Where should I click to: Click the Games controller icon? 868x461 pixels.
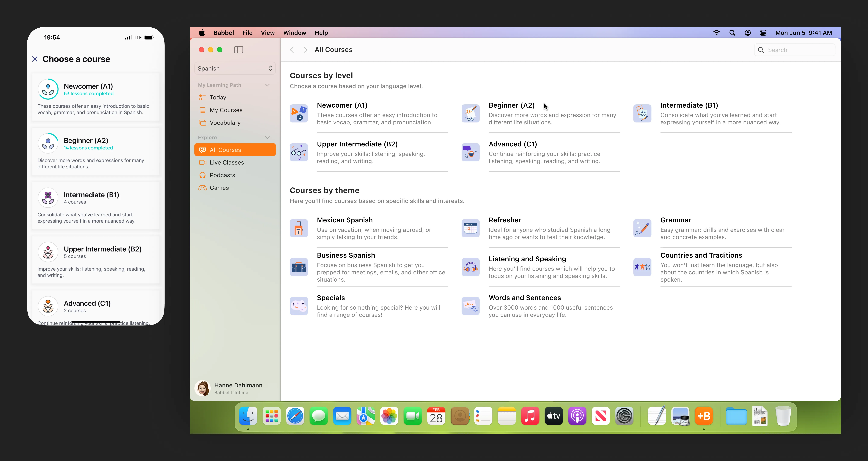203,188
